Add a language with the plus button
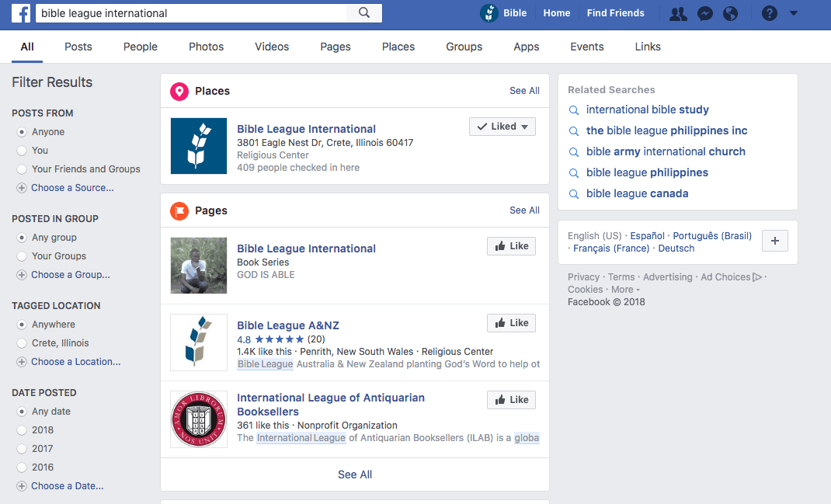 tap(775, 241)
